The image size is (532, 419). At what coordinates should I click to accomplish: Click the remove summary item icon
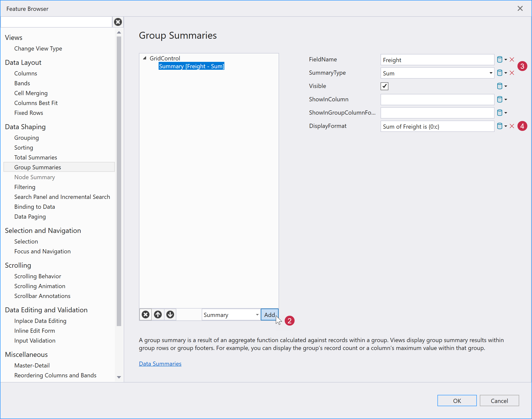tap(146, 315)
